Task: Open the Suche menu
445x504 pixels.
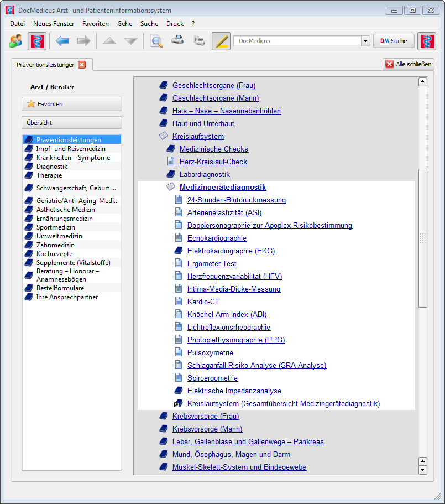Action: [149, 24]
